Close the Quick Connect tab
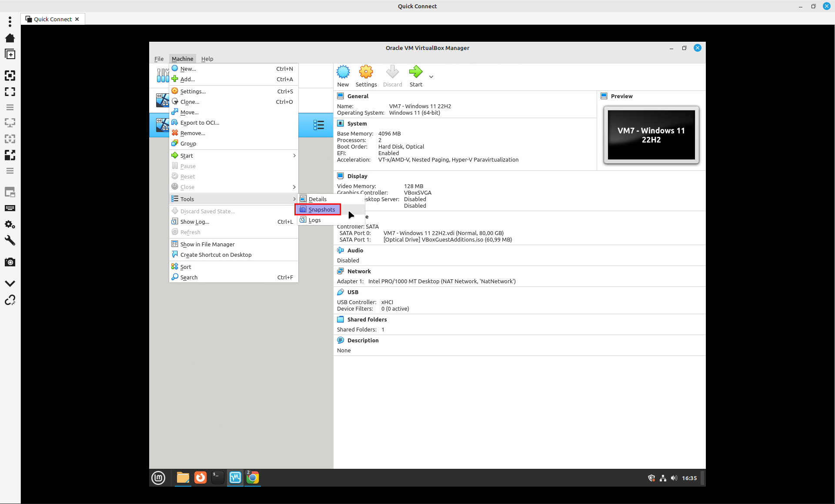The height and width of the screenshot is (504, 835). point(77,19)
